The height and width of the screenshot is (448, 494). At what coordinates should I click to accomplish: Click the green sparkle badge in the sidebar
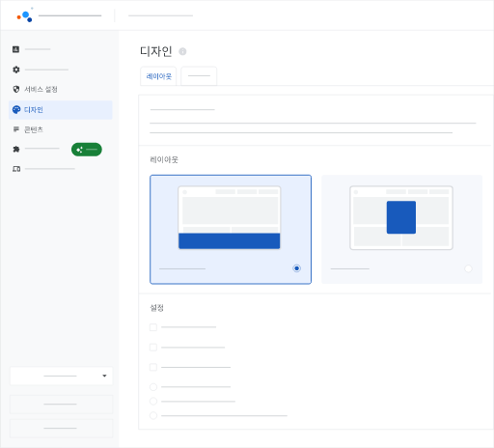87,150
